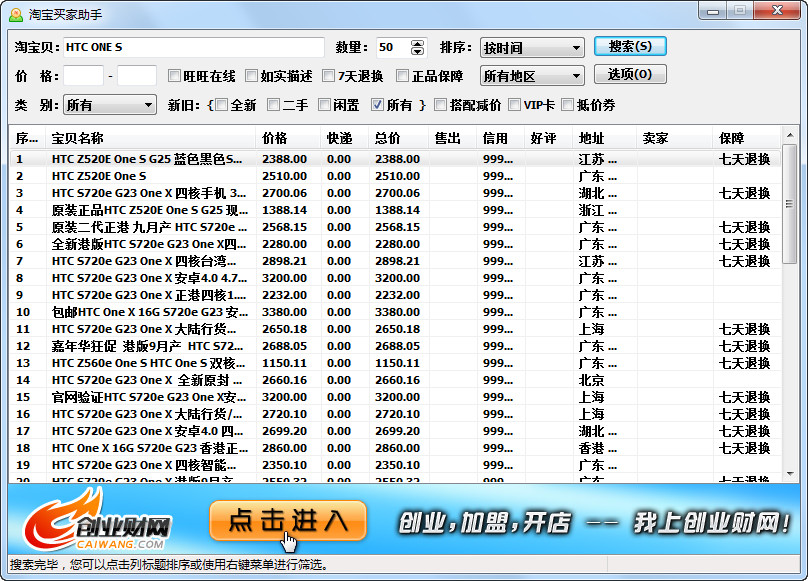This screenshot has width=808, height=581.
Task: Select row 2 HTC Z520E One S
Action: [x=395, y=176]
